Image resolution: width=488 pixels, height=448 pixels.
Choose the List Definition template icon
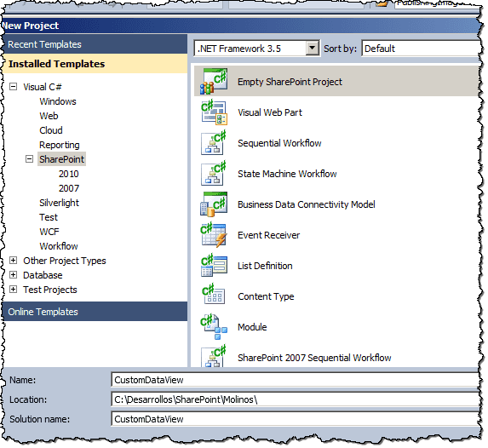pyautogui.click(x=214, y=266)
